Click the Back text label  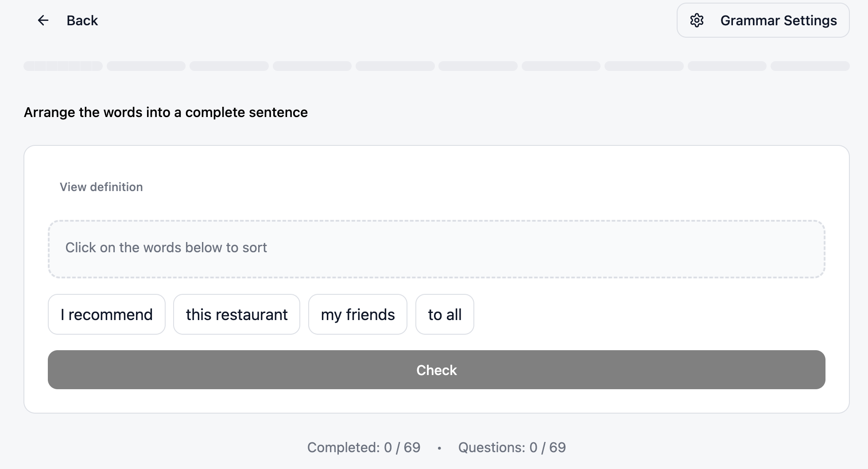(82, 20)
